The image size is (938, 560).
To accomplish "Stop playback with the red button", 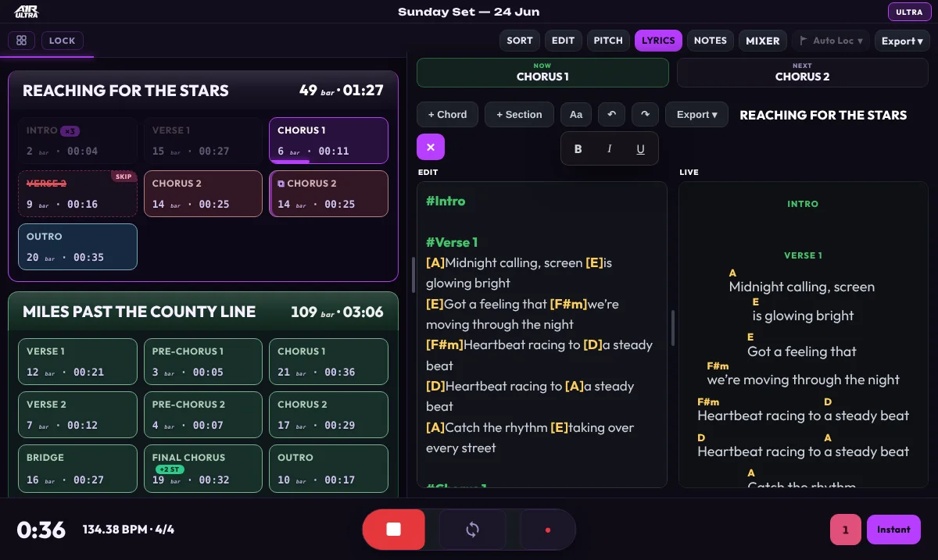I will (x=393, y=530).
